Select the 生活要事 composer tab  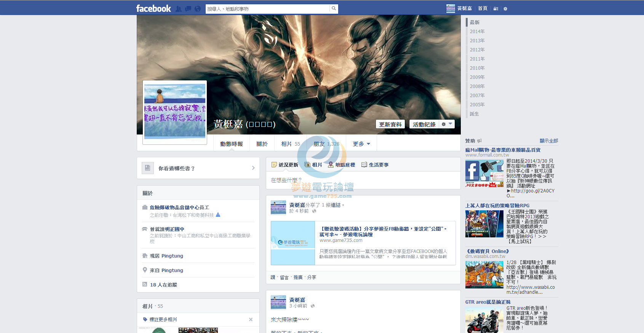[375, 165]
